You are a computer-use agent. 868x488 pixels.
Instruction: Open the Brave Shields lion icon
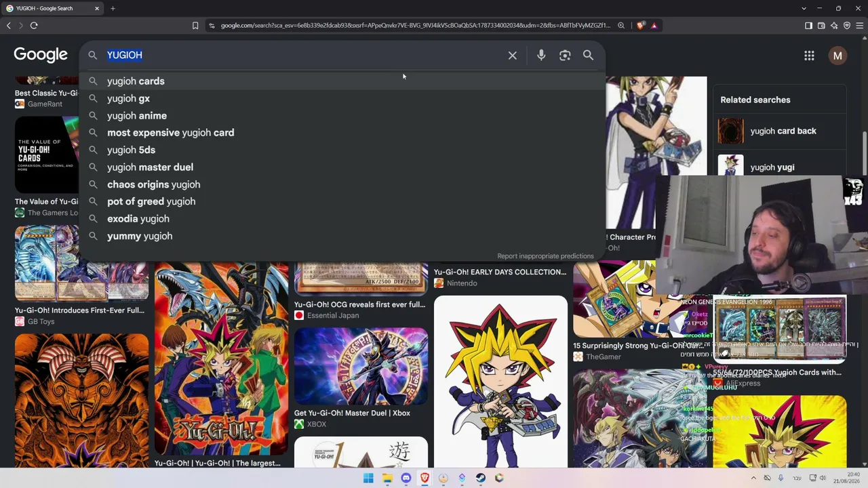click(640, 26)
